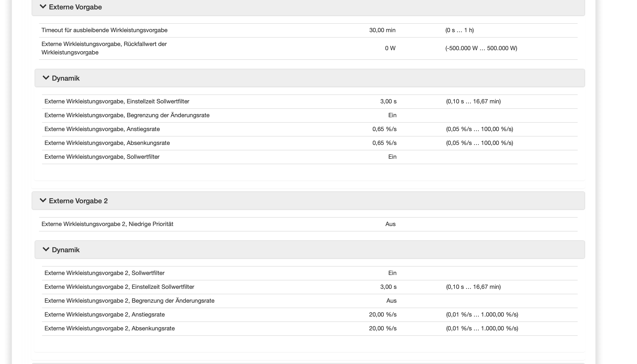Click Timeout für ausbleibende Wirkleistungsvorgabe label
Screen dimensions: 637x364
(105, 30)
